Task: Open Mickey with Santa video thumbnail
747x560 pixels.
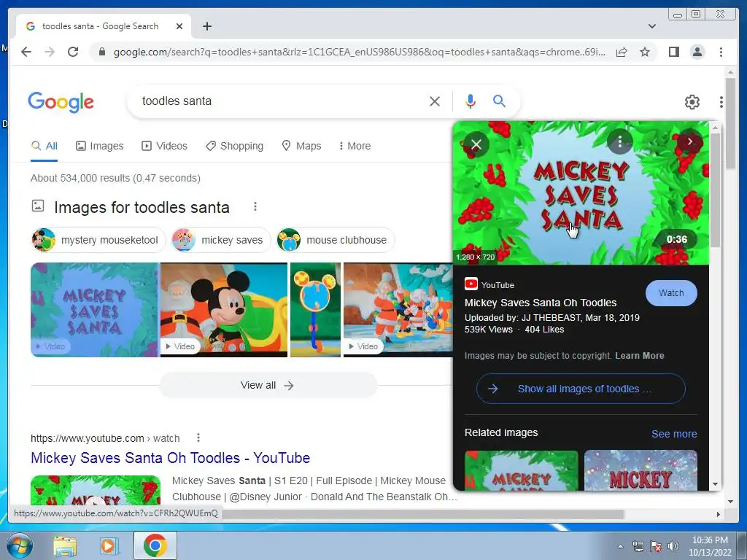Action: (224, 309)
